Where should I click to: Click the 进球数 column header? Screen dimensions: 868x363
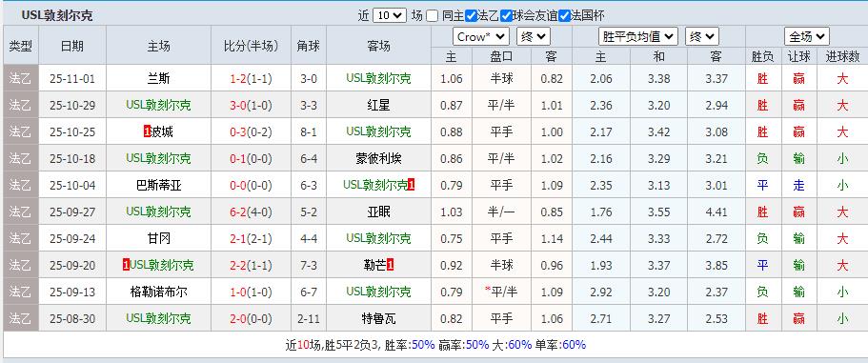pyautogui.click(x=842, y=56)
